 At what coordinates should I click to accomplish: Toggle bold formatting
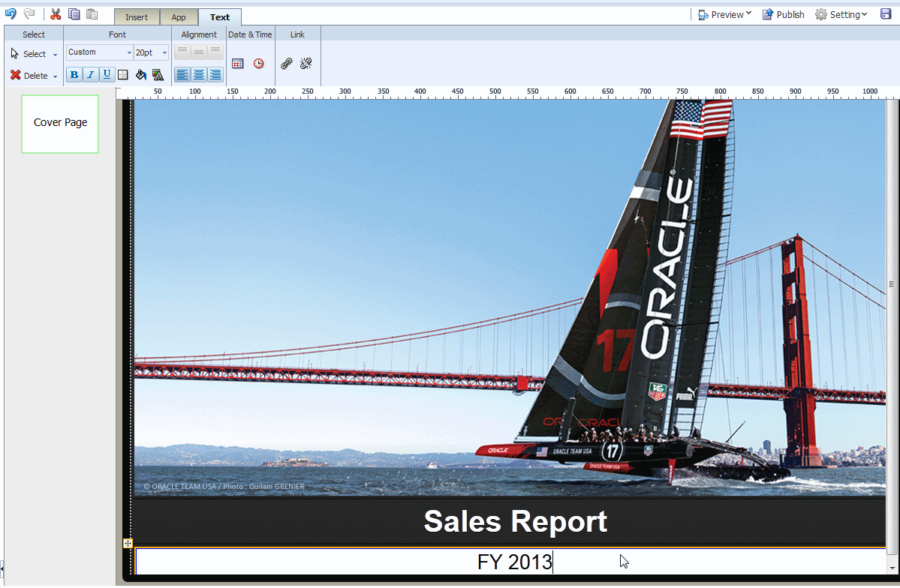point(74,74)
